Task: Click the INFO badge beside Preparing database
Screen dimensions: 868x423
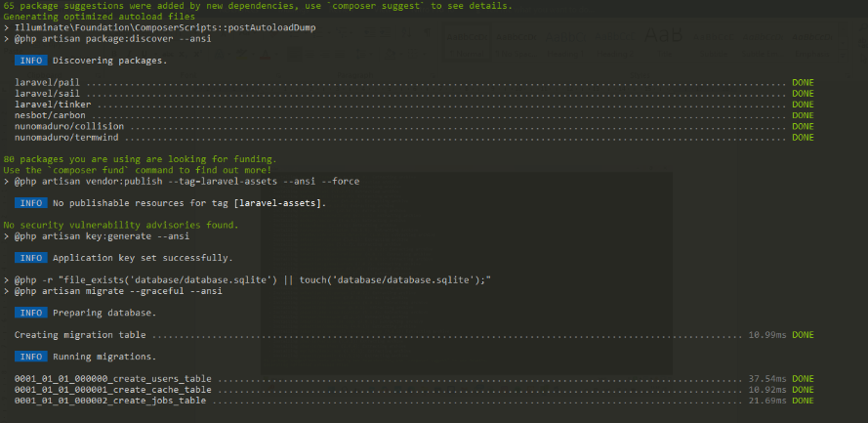Action: pos(30,313)
